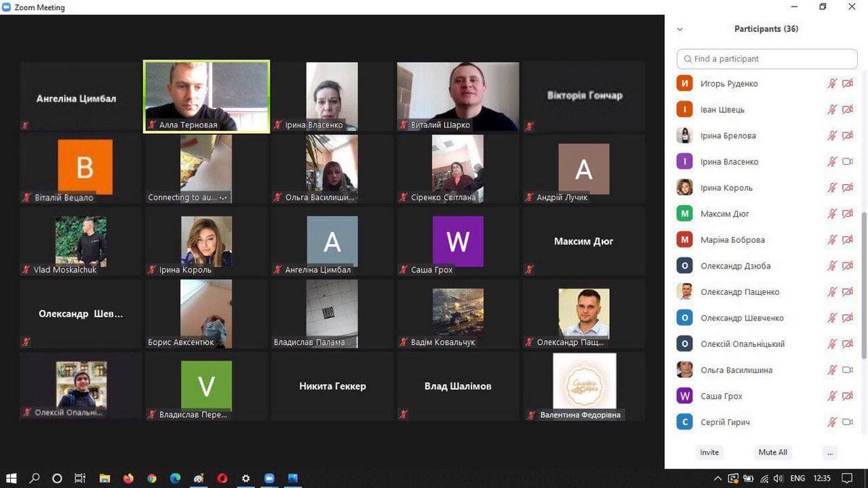Image resolution: width=868 pixels, height=488 pixels.
Task: Select Ірина Брелова in participants list
Action: click(728, 136)
